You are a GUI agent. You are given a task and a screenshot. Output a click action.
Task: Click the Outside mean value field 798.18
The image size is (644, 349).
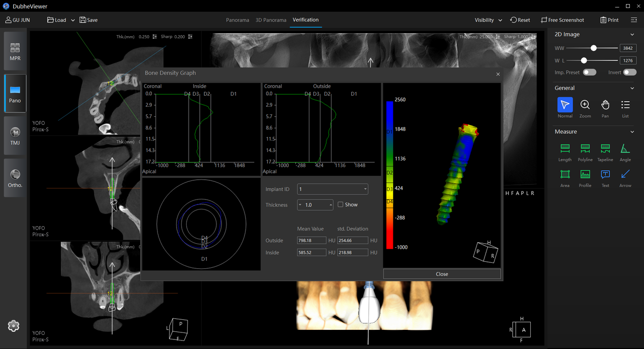tap(311, 241)
